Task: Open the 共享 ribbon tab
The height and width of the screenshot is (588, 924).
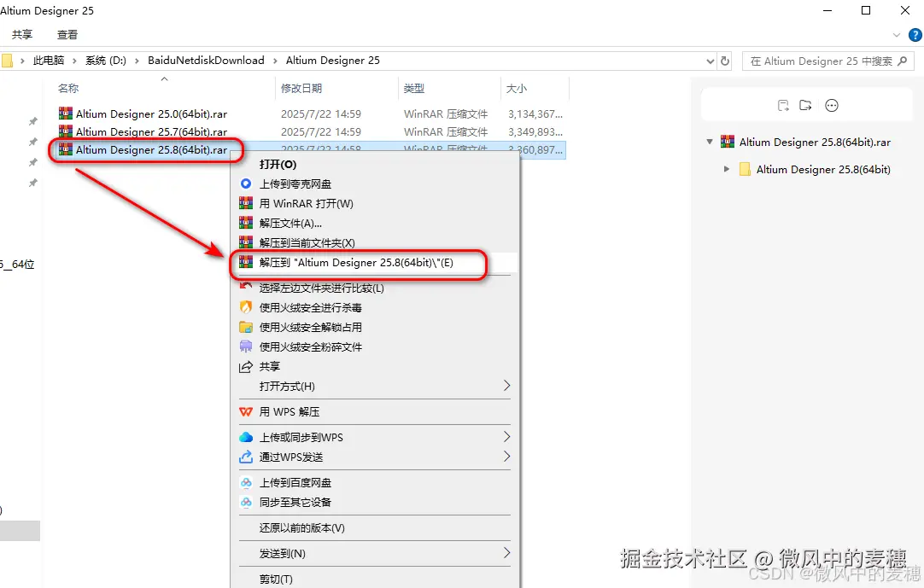Action: coord(22,35)
